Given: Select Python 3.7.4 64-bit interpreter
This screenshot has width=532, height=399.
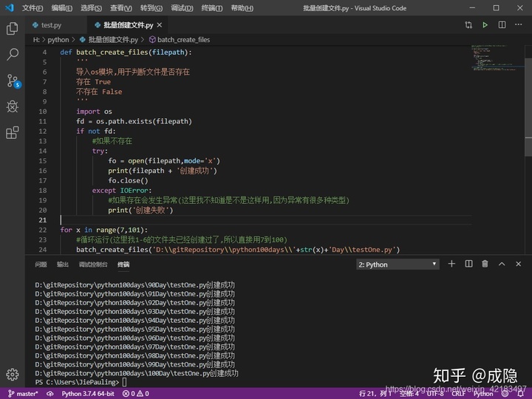Looking at the screenshot, I should click(88, 394).
